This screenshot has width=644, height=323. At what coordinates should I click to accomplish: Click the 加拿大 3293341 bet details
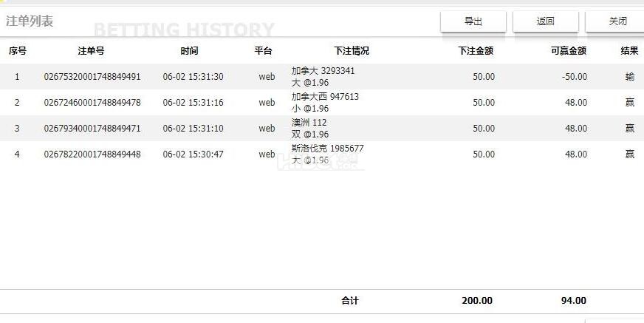[x=323, y=72]
